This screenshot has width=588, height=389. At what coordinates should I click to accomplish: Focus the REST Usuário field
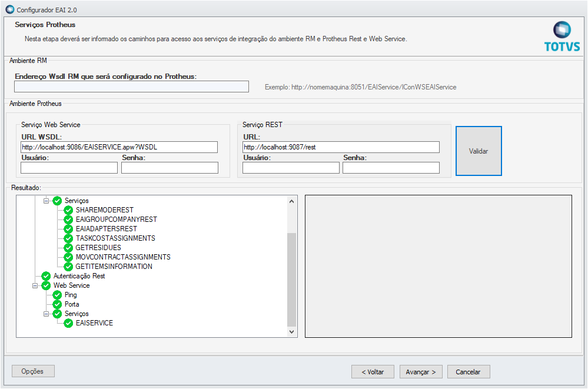point(291,168)
